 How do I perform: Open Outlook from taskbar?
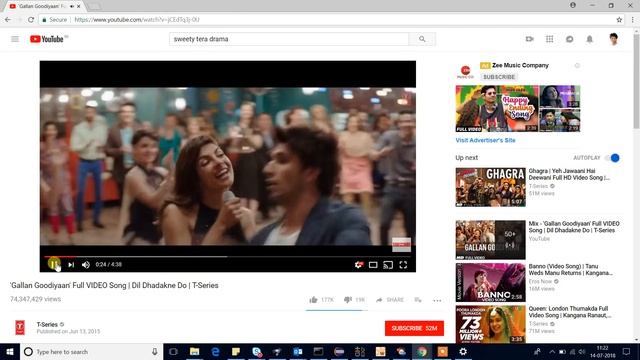click(x=298, y=352)
